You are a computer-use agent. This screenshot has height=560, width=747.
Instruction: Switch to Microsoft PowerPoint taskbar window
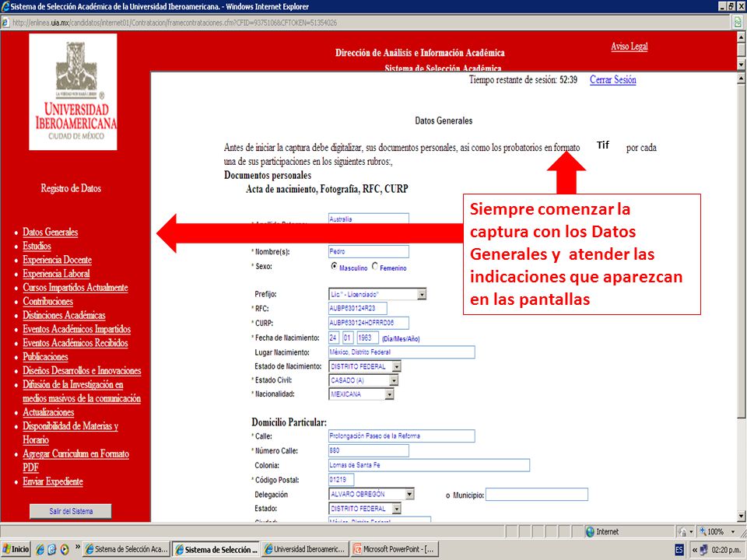click(395, 549)
